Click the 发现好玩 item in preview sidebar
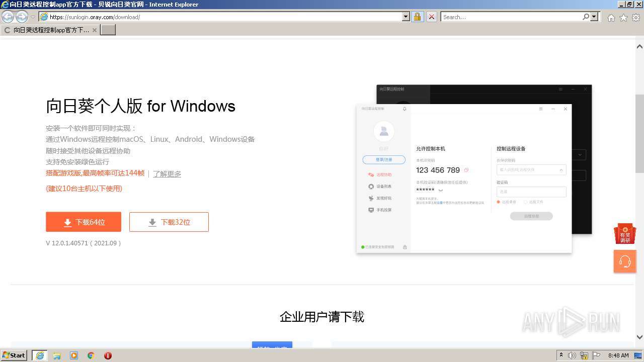The image size is (644, 362). pos(380,198)
